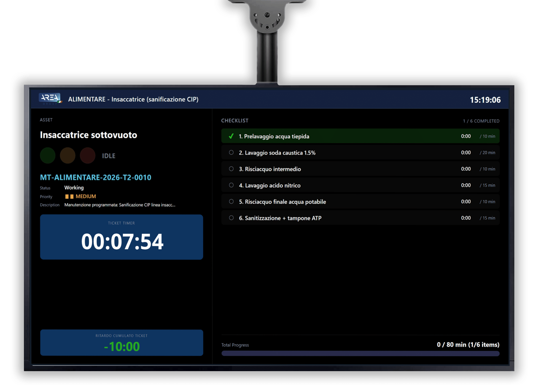Toggle the Lavaggio acido nitrico step circle
538x392 pixels.
click(231, 185)
